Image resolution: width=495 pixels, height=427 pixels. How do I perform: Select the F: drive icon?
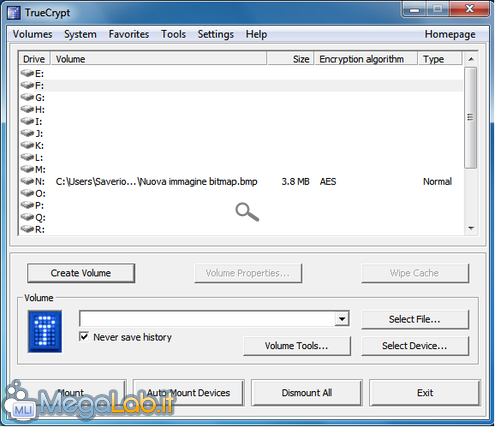(27, 85)
